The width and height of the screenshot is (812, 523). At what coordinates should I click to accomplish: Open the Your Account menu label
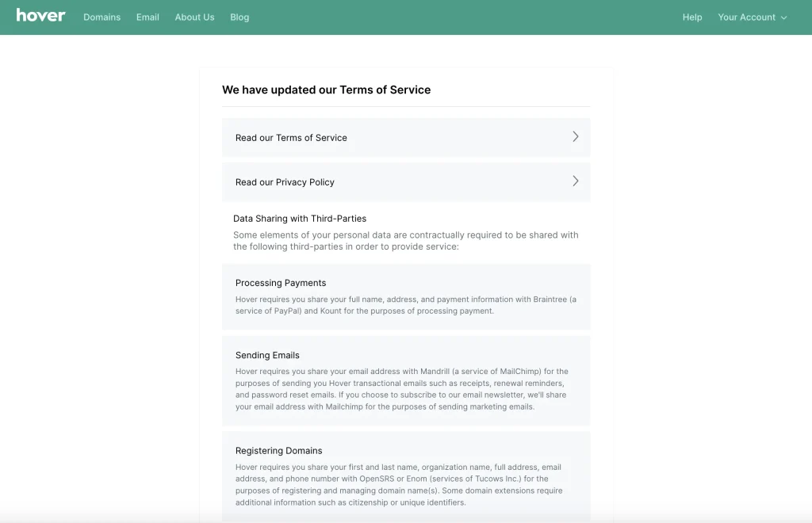point(746,17)
